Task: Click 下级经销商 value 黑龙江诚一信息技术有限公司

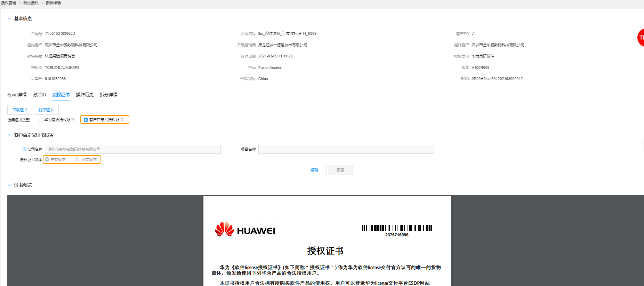Action: click(x=283, y=45)
